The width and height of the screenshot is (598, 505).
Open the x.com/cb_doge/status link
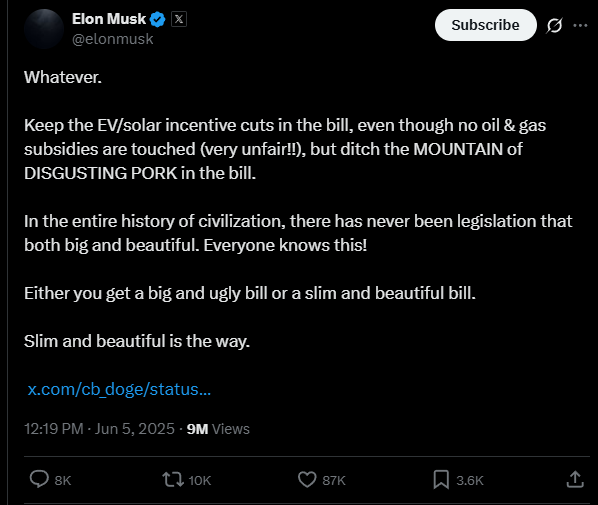[x=119, y=389]
